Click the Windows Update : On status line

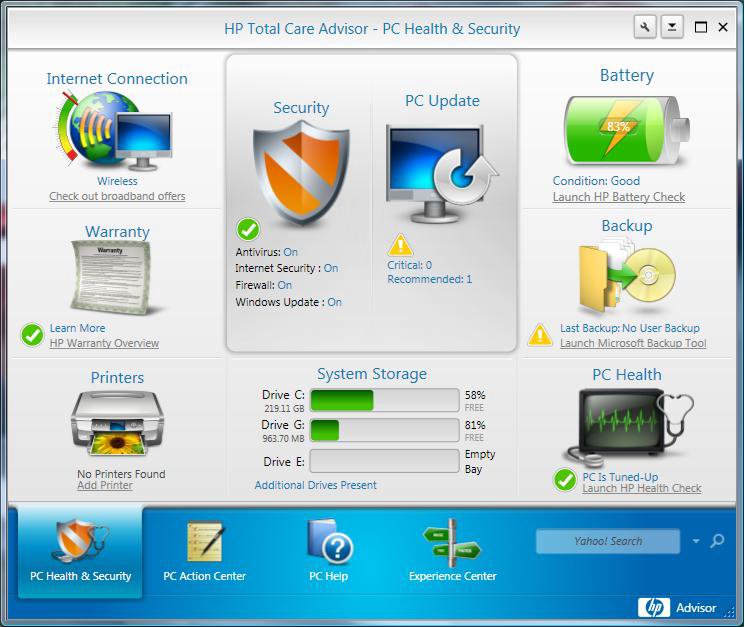(288, 302)
